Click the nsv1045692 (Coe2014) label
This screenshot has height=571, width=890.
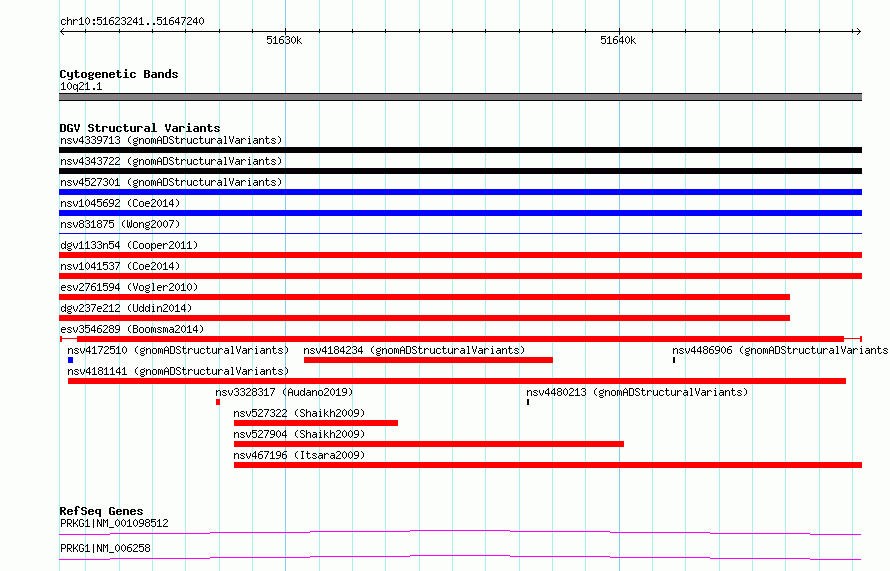point(120,203)
